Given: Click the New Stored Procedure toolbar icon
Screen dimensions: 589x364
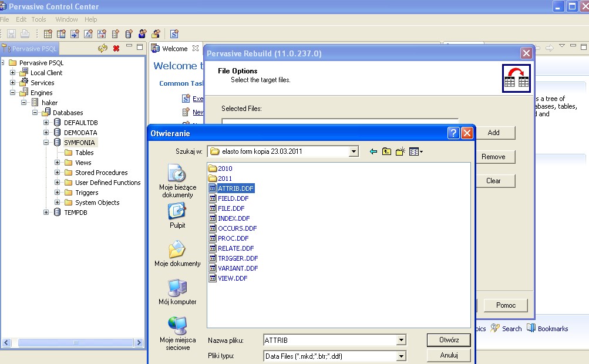Looking at the screenshot, I should (75, 34).
